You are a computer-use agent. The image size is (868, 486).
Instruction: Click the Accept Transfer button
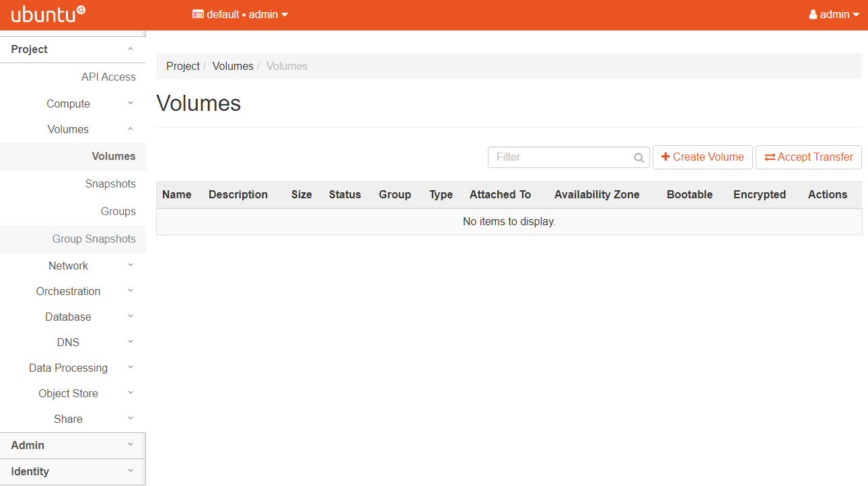808,157
